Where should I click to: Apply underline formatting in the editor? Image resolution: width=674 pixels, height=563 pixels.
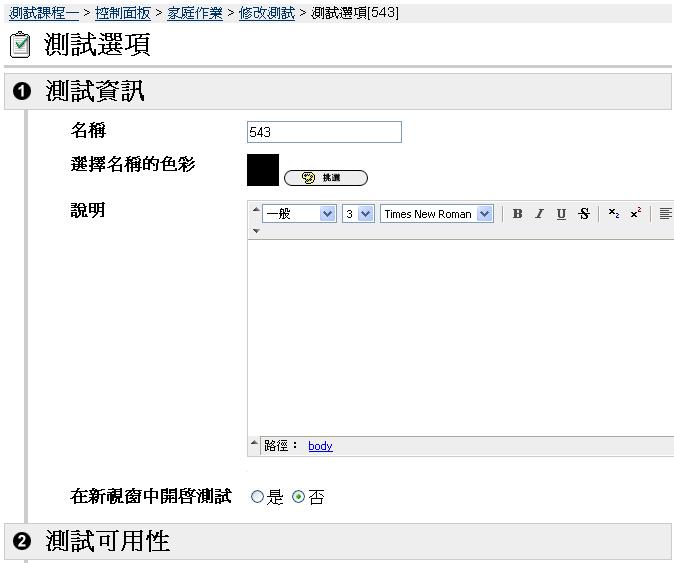pyautogui.click(x=561, y=214)
